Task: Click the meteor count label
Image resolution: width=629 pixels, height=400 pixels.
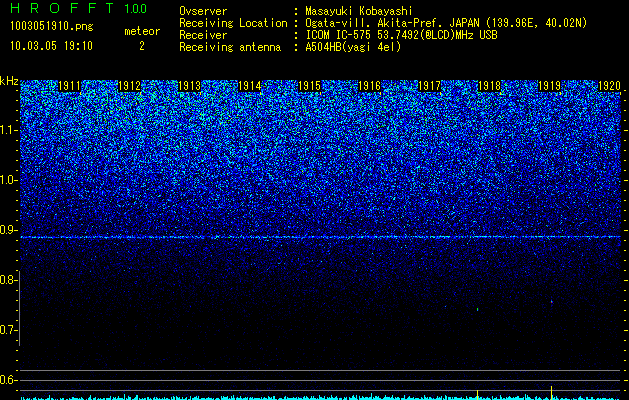Action: click(x=142, y=31)
